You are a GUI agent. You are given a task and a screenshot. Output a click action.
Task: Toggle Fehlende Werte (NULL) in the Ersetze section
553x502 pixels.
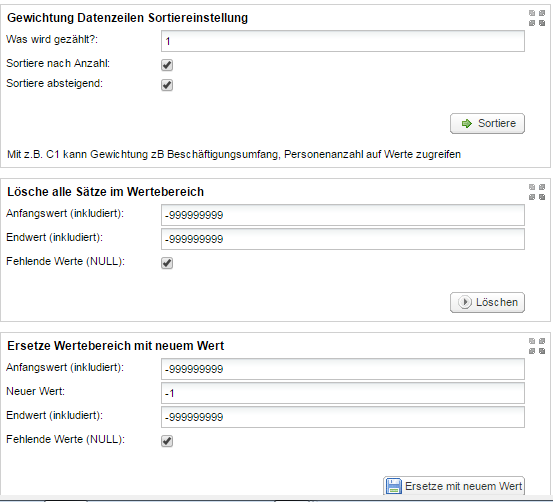(x=167, y=441)
